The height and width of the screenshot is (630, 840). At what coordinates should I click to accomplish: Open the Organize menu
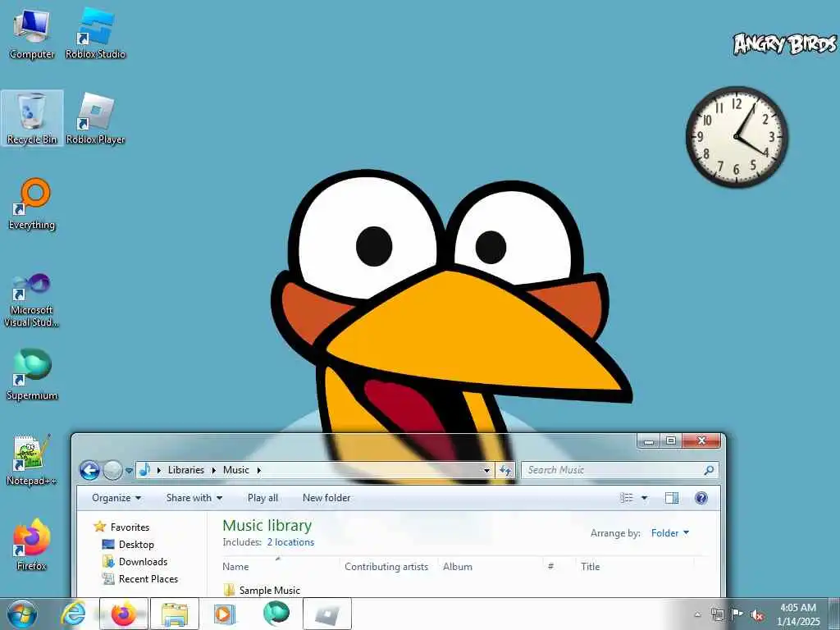[x=116, y=498]
